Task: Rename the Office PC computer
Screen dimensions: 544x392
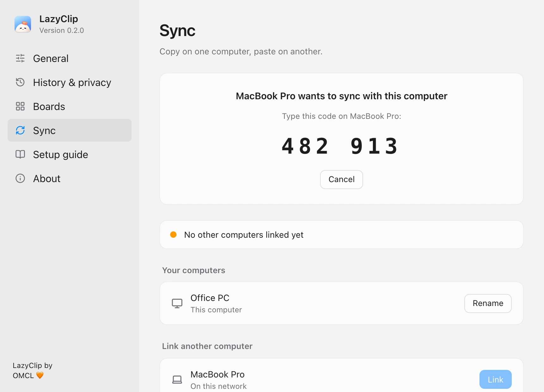Action: (488, 303)
